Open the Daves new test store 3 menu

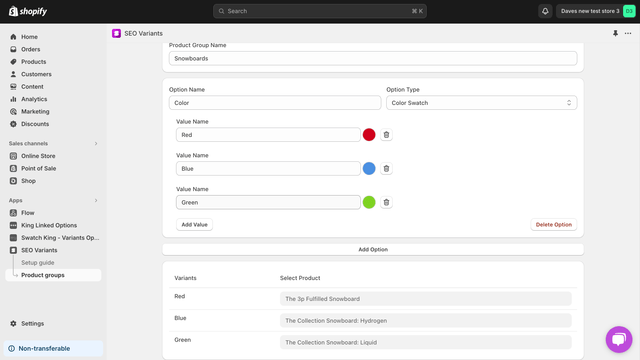[596, 11]
